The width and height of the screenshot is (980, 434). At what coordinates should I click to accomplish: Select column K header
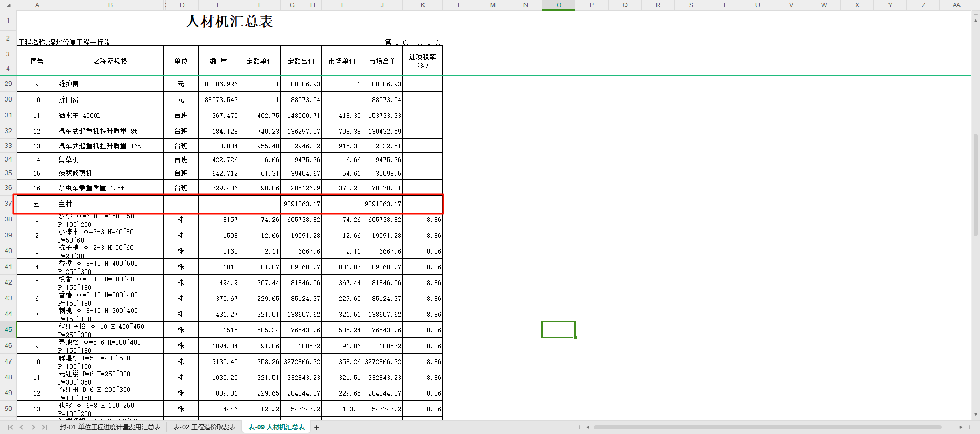pyautogui.click(x=423, y=5)
